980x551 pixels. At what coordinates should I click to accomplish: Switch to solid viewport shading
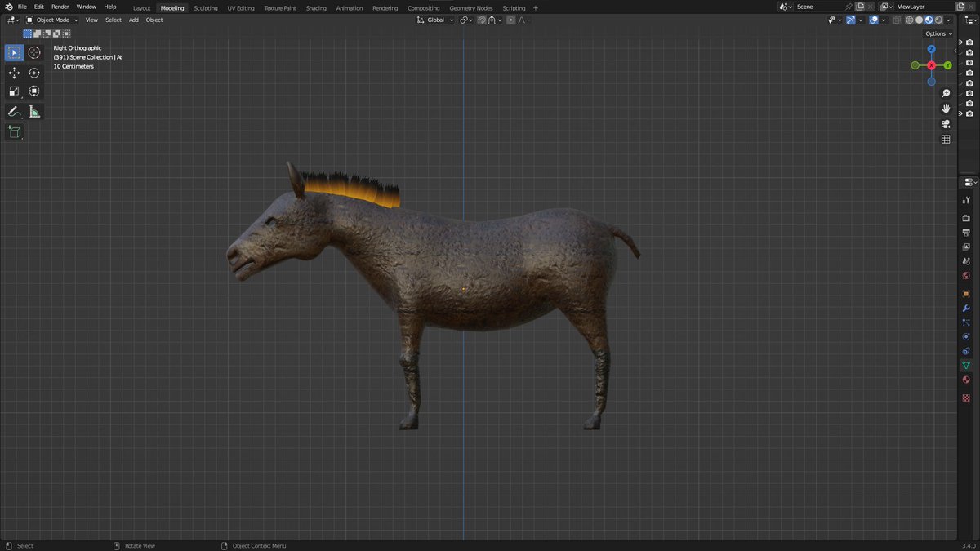coord(919,20)
